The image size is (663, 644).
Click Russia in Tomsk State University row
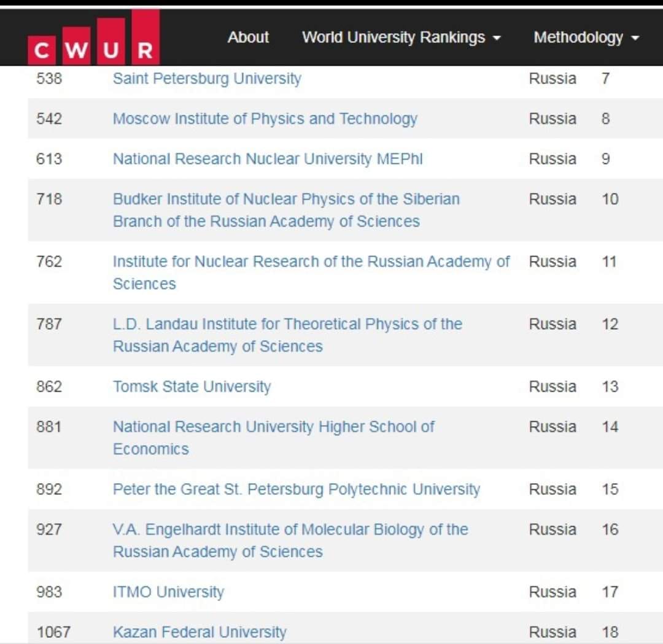tap(552, 387)
